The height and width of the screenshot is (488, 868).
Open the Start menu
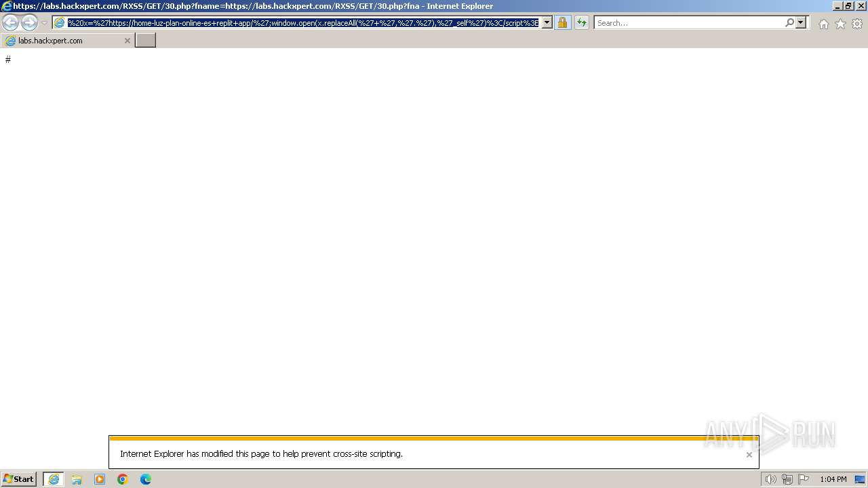[x=19, y=479]
